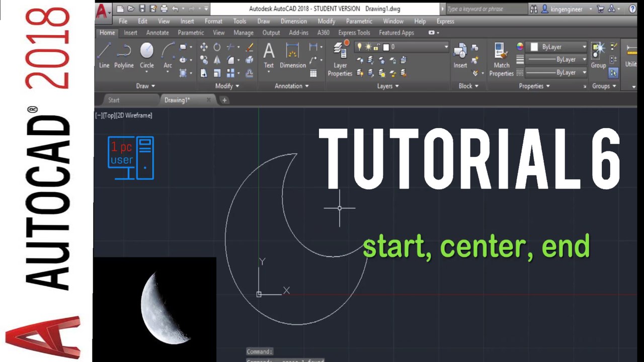644x362 pixels.
Task: Toggle the layer on/off lightbulb
Action: click(359, 47)
